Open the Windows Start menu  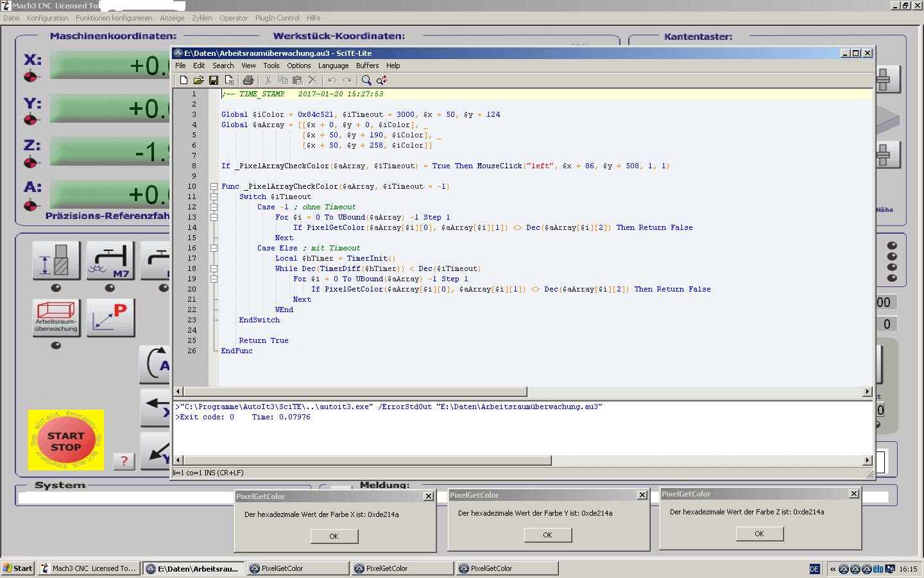click(18, 568)
